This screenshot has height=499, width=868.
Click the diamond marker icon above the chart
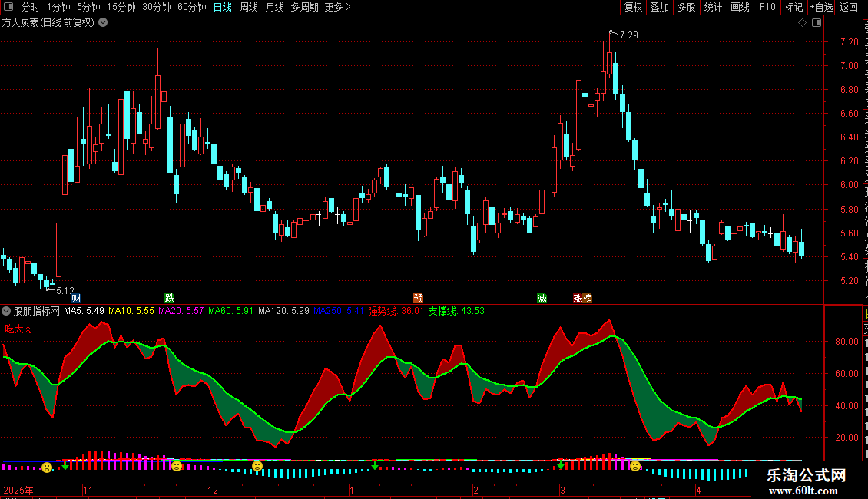pos(802,23)
